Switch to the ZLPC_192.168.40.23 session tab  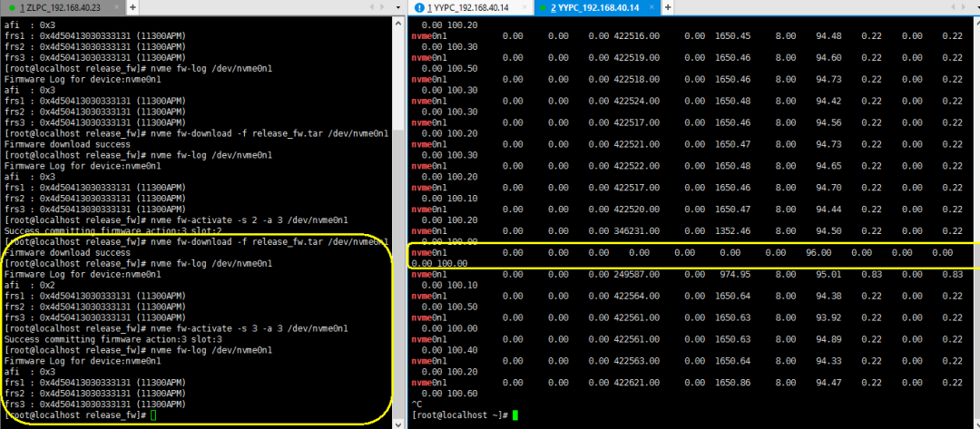63,7
